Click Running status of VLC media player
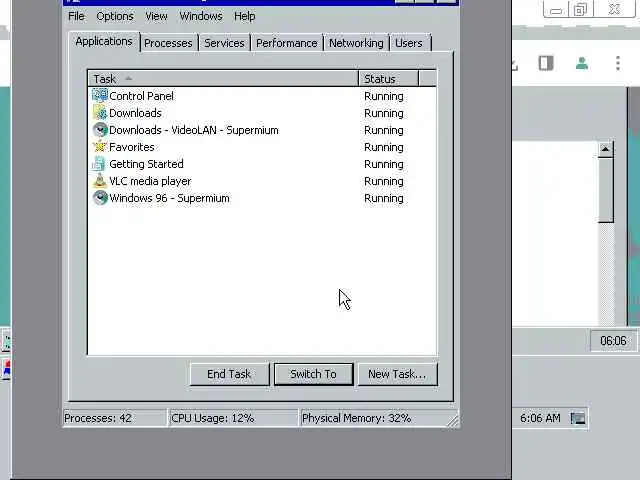This screenshot has height=480, width=640. tap(384, 181)
